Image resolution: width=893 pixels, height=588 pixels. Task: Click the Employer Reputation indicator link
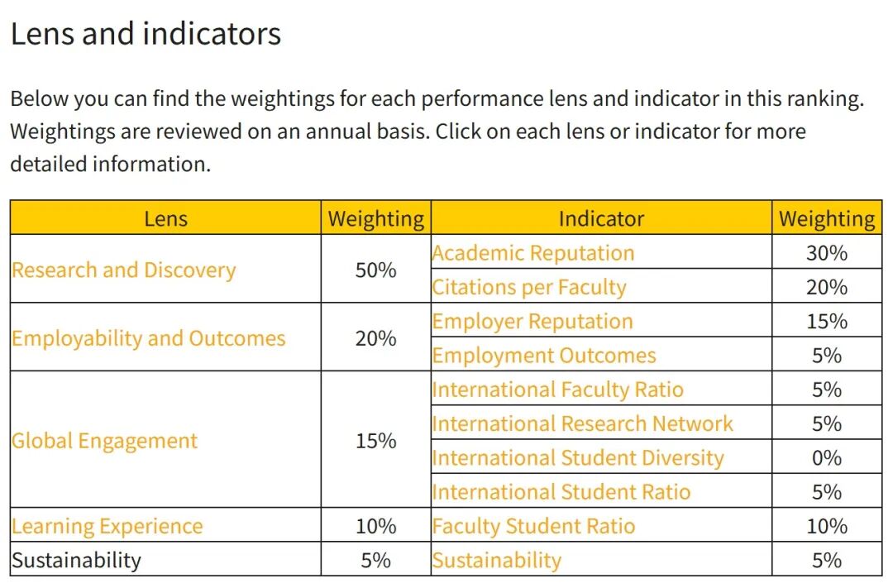532,322
